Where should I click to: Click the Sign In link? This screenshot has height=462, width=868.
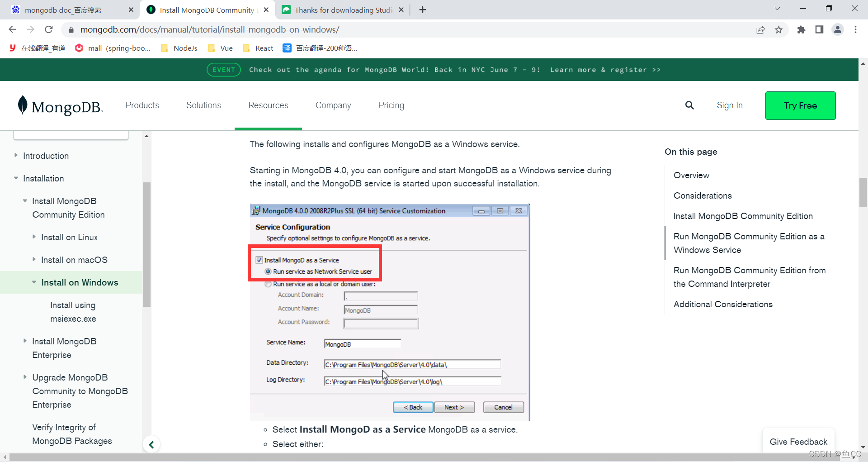pyautogui.click(x=730, y=105)
